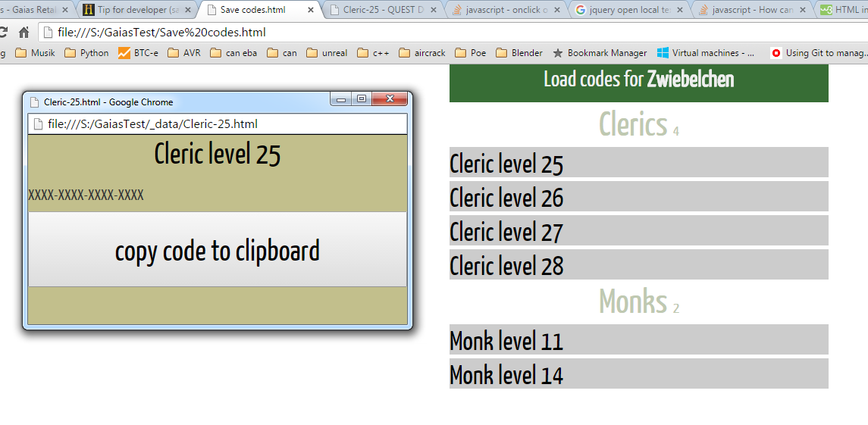This screenshot has width=868, height=425.
Task: Switch to the Tip for developer tab
Action: pyautogui.click(x=136, y=9)
